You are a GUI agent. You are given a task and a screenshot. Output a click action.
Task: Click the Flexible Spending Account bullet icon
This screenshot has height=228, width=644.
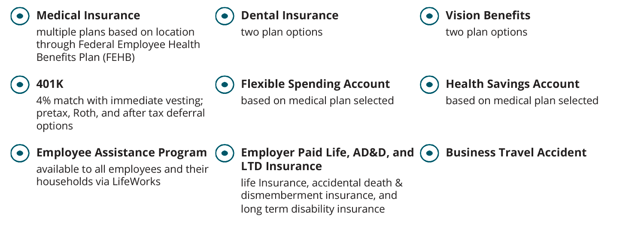pos(224,84)
